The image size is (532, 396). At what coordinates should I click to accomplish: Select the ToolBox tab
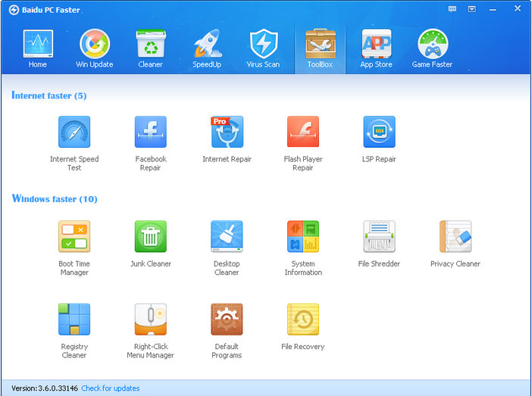[x=321, y=48]
